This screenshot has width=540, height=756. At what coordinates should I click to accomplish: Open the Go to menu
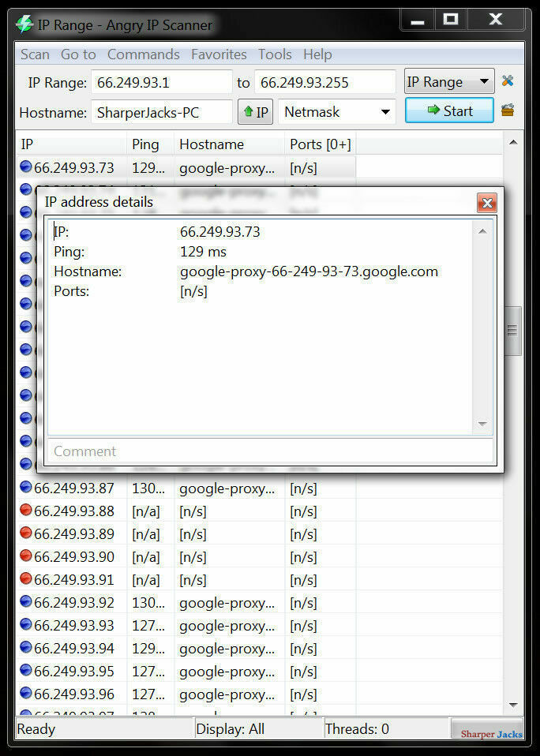click(x=78, y=54)
